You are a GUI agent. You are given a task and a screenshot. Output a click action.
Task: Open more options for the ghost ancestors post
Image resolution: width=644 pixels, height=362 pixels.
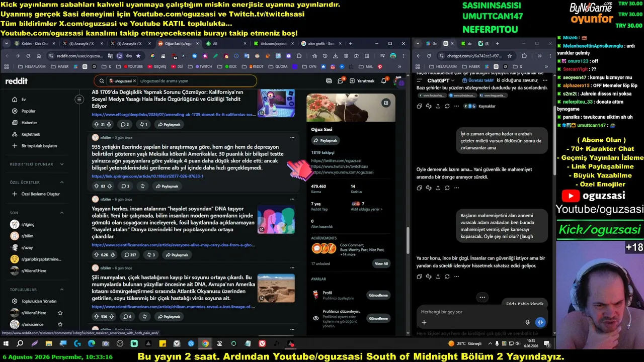(292, 199)
